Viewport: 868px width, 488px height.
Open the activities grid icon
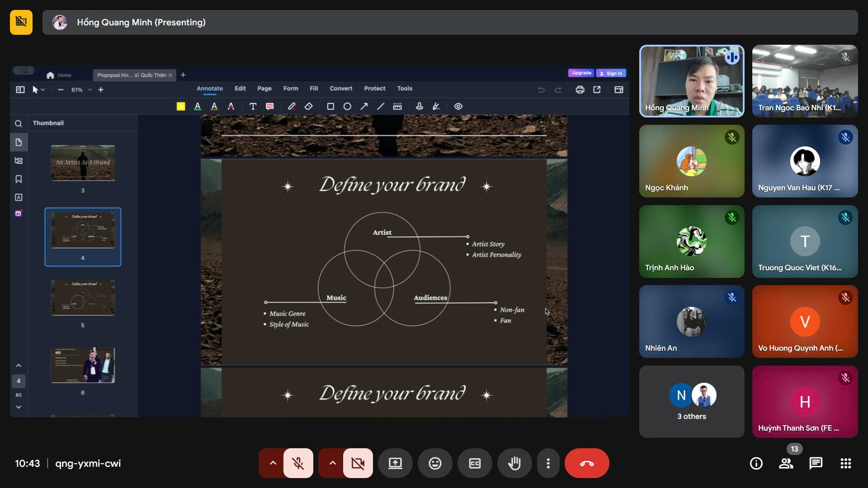pyautogui.click(x=845, y=463)
